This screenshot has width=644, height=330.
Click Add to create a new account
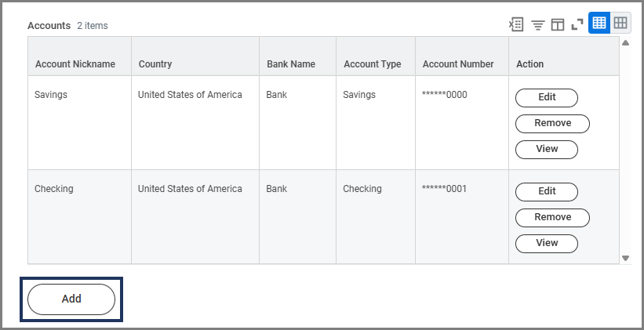pyautogui.click(x=71, y=299)
